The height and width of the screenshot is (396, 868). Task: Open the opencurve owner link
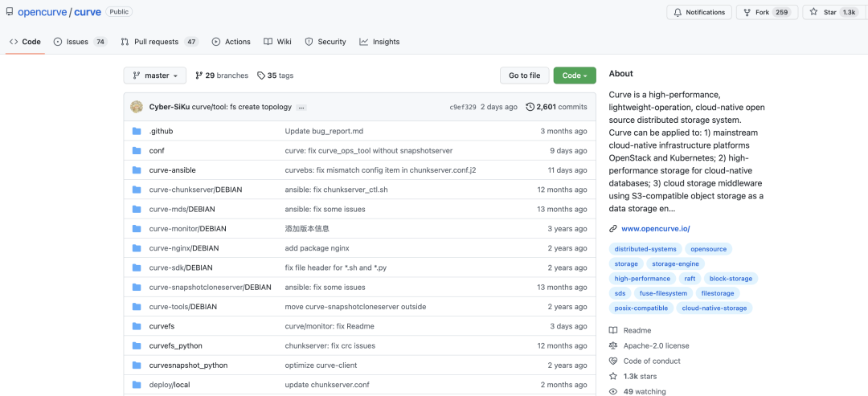(42, 12)
